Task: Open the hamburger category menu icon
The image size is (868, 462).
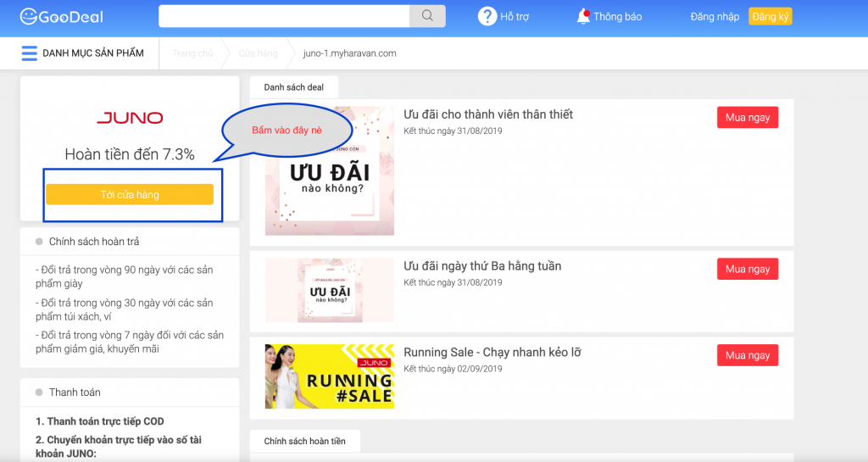Action: [x=30, y=53]
